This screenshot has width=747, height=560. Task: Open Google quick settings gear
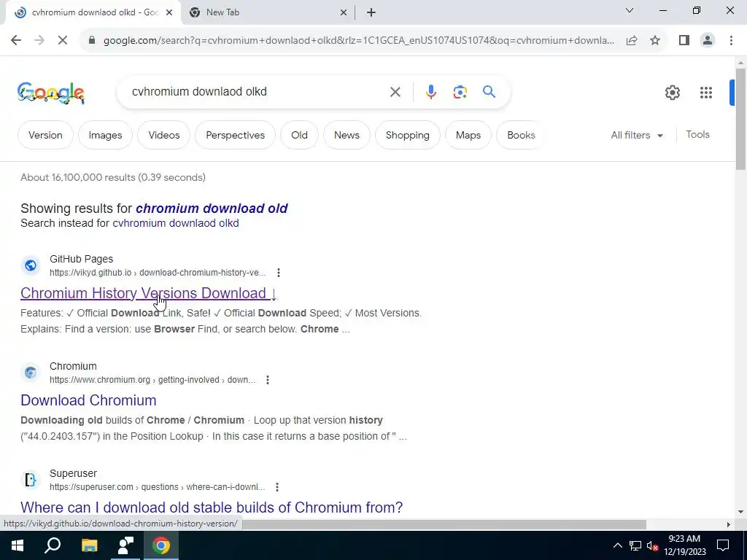pos(672,93)
